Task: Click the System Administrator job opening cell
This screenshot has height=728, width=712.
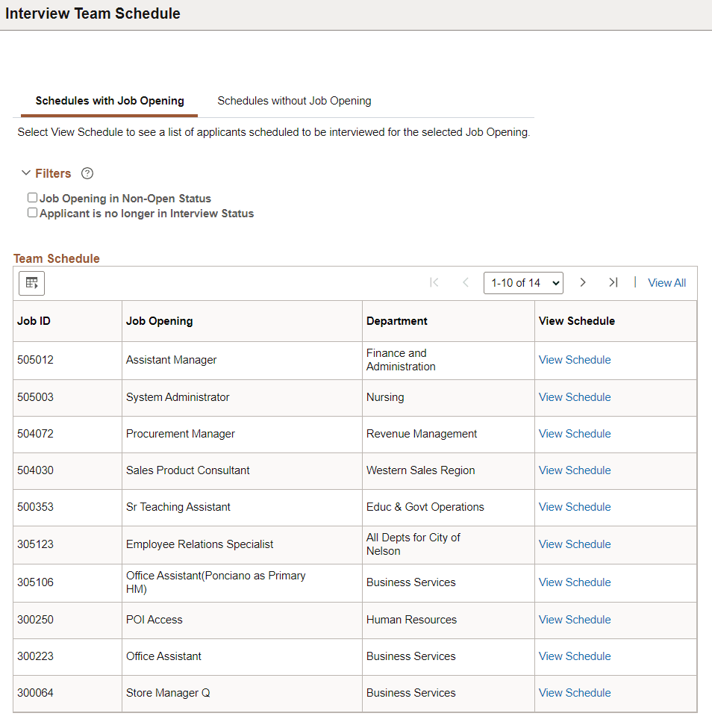Action: point(242,397)
